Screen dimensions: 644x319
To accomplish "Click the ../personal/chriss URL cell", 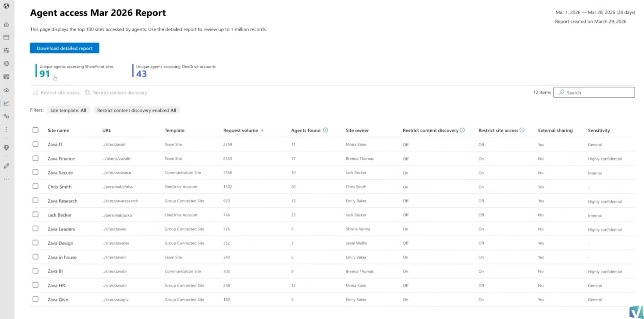I will pos(118,187).
